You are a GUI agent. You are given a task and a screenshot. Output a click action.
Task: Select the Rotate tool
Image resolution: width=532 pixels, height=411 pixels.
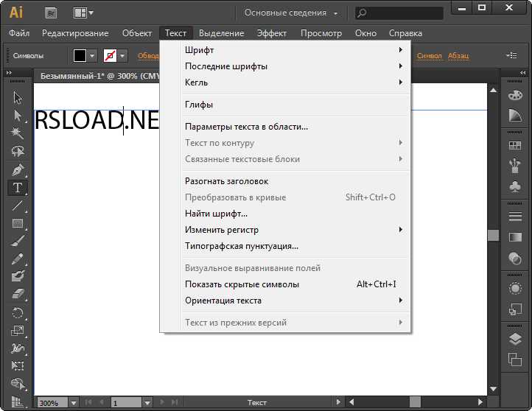pos(17,312)
